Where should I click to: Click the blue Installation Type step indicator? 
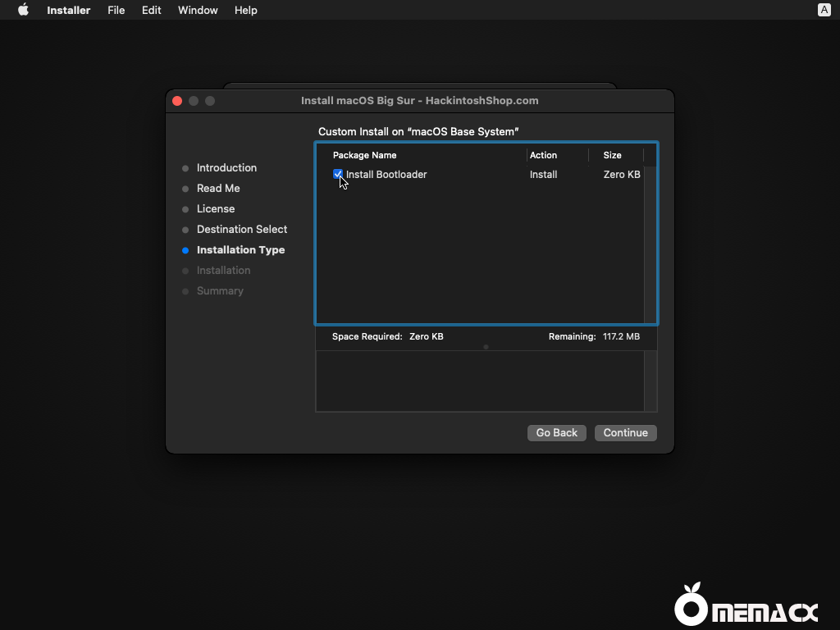(x=184, y=250)
